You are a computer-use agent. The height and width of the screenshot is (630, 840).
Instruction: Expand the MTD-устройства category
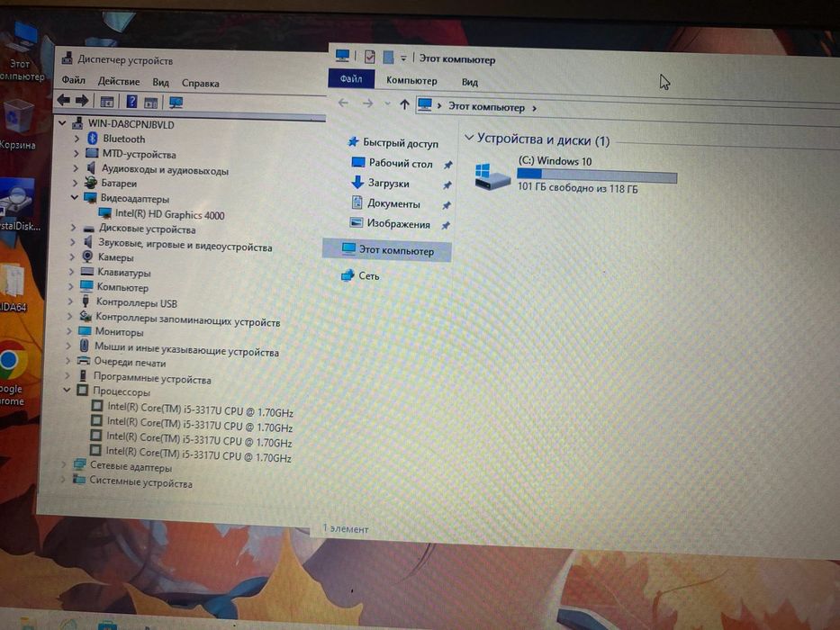point(76,154)
